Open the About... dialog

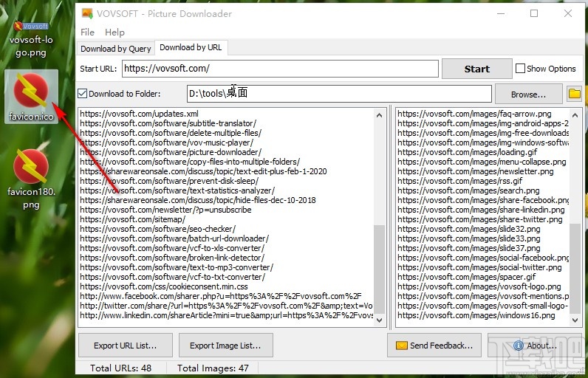[x=535, y=346]
